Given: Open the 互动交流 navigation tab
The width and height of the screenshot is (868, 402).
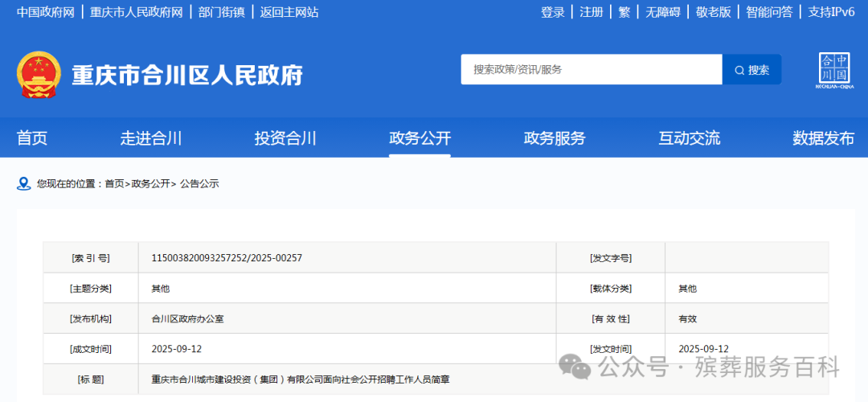Looking at the screenshot, I should pos(689,138).
